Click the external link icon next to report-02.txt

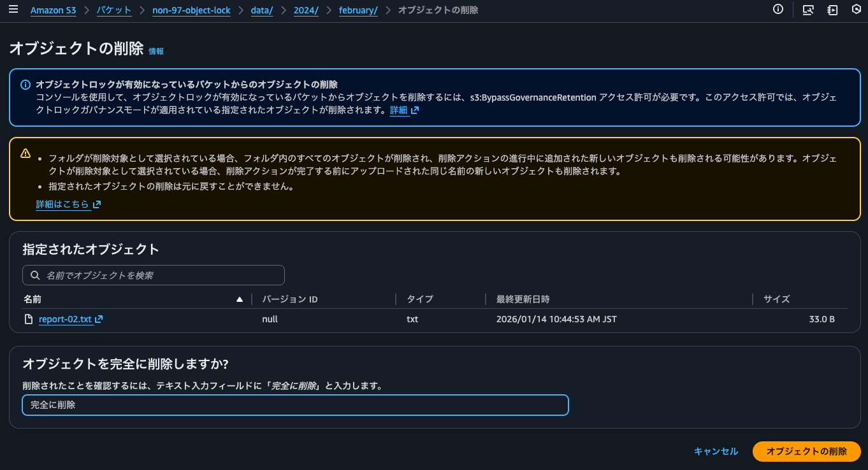tap(99, 318)
